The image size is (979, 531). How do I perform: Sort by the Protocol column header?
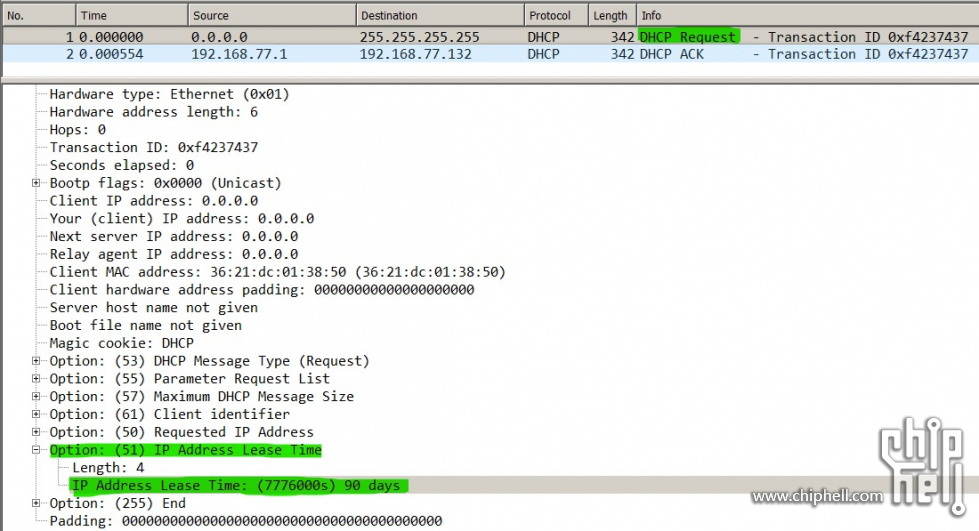pyautogui.click(x=556, y=16)
